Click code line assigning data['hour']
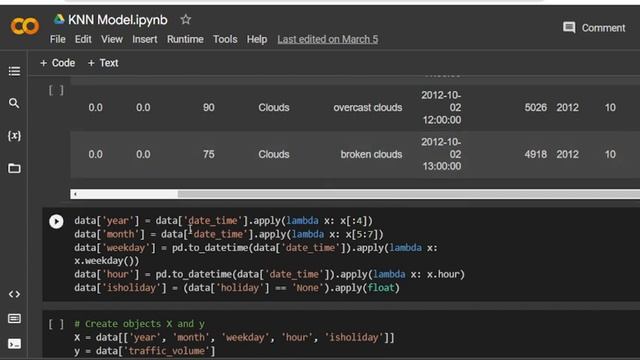The width and height of the screenshot is (640, 360). coord(269,274)
